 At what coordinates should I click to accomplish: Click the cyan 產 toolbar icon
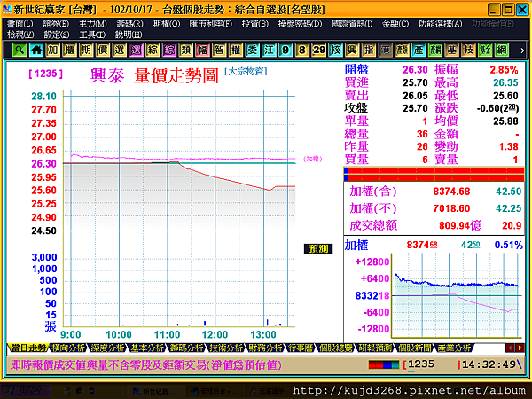[419, 51]
